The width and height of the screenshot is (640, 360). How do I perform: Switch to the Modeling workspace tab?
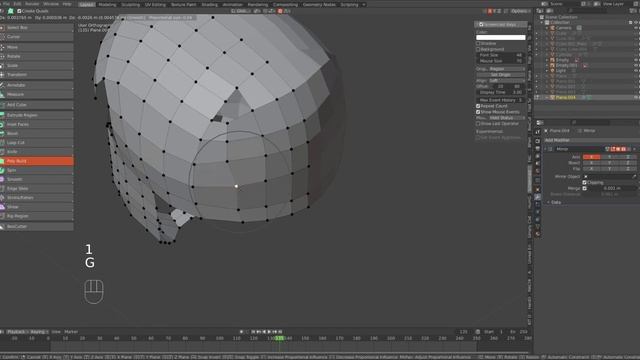click(x=107, y=4)
